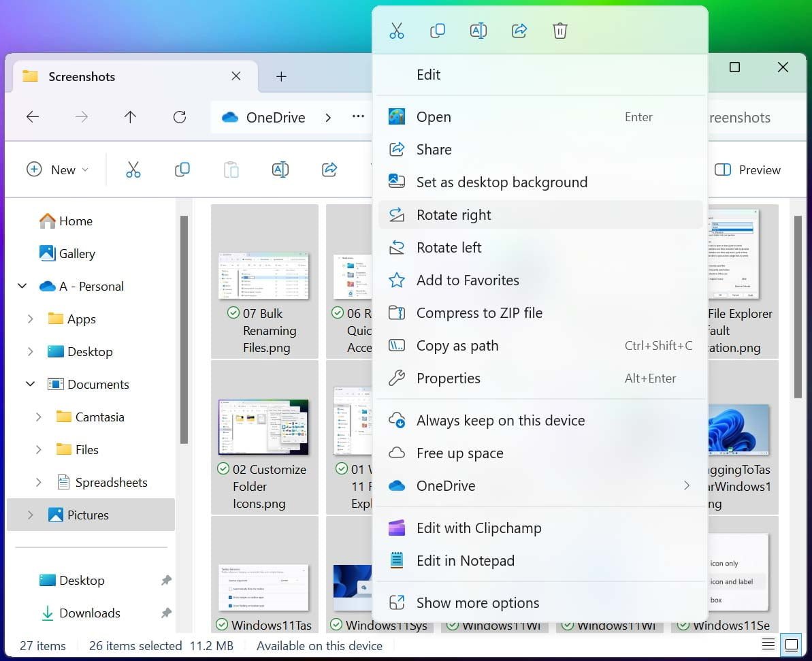Select the Copy icon in the context menu

pos(438,30)
